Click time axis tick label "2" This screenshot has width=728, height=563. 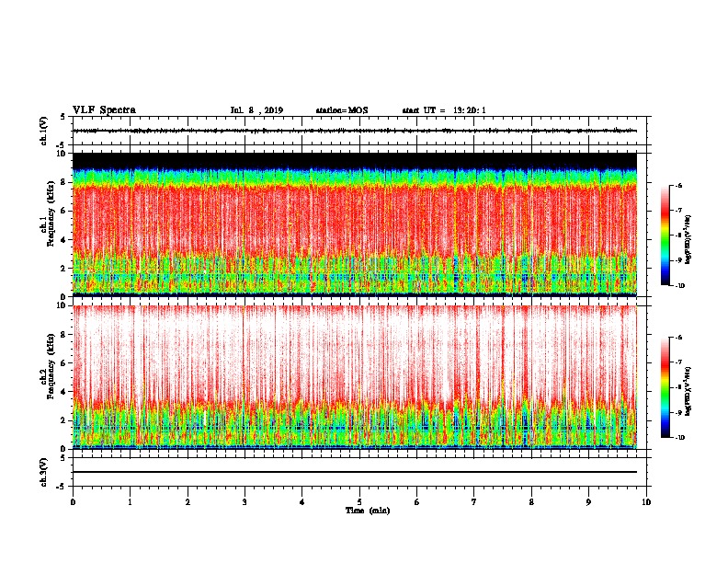188,502
